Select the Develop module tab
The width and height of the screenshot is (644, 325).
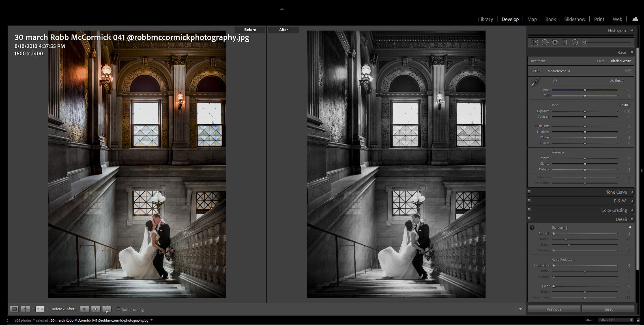click(x=510, y=18)
